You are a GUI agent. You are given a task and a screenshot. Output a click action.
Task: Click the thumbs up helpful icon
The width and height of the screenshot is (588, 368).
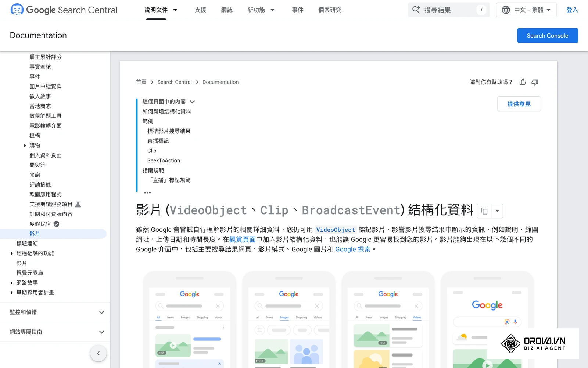click(x=523, y=82)
